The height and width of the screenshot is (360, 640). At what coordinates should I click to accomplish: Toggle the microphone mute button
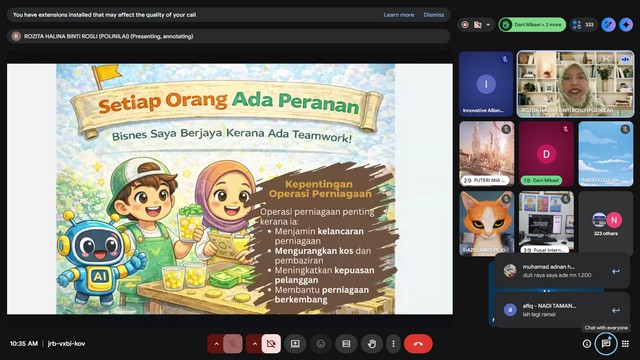tap(233, 344)
